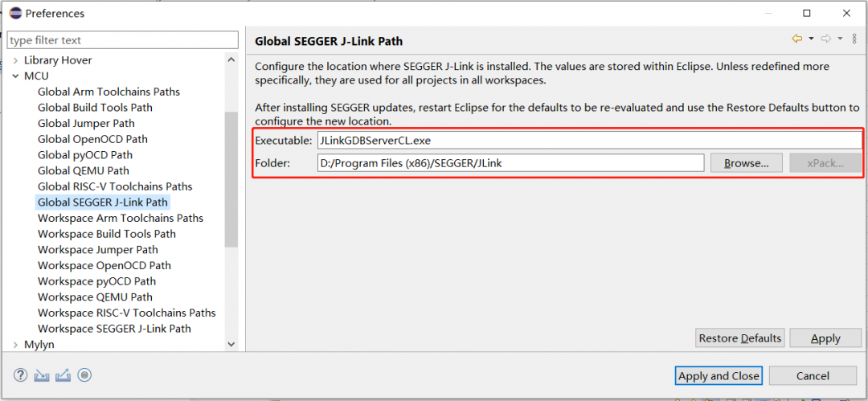Open the Back history dropdown arrow

pyautogui.click(x=811, y=39)
